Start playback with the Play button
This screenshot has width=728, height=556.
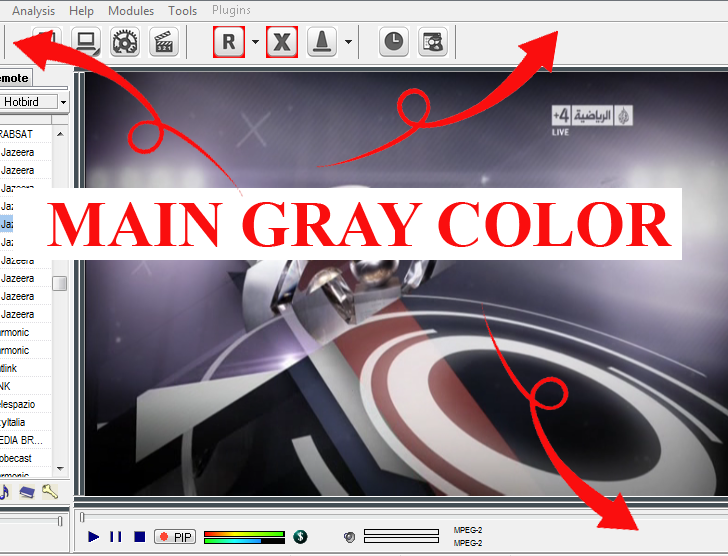point(93,537)
